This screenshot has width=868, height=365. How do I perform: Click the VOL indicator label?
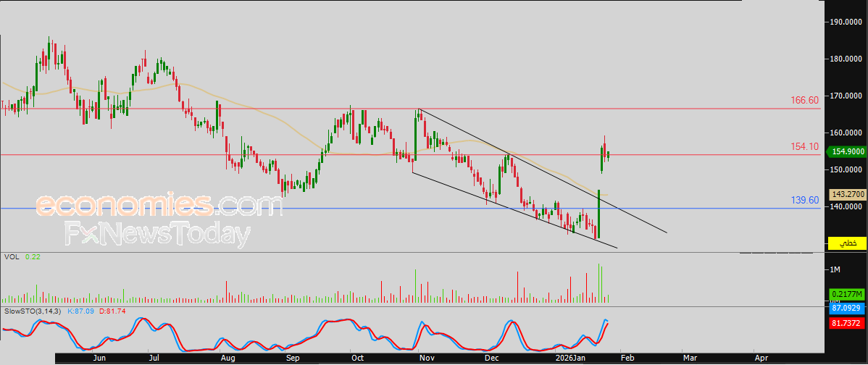click(x=10, y=257)
